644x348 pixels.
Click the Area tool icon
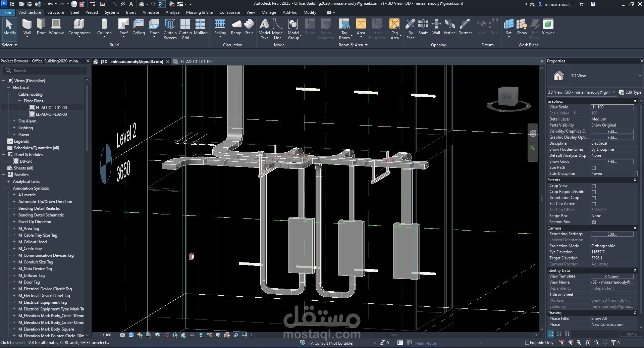point(361,24)
